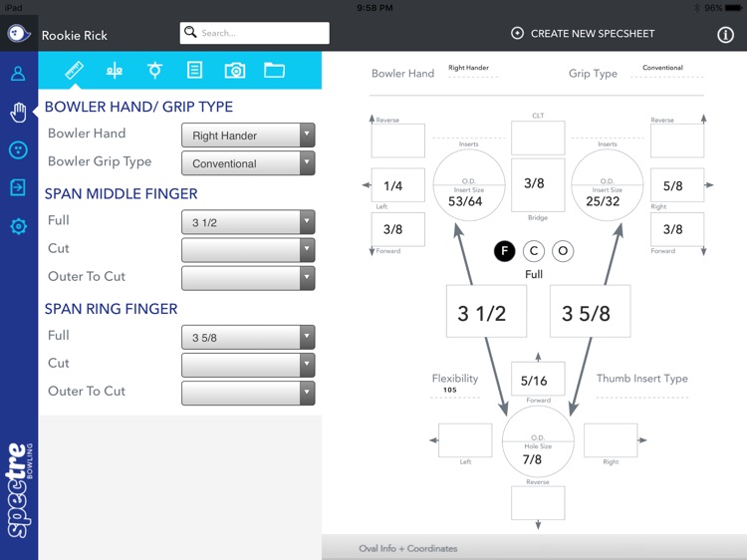The image size is (747, 560).
Task: Click CREATE NEW SPECSHEET text
Action: [x=593, y=34]
